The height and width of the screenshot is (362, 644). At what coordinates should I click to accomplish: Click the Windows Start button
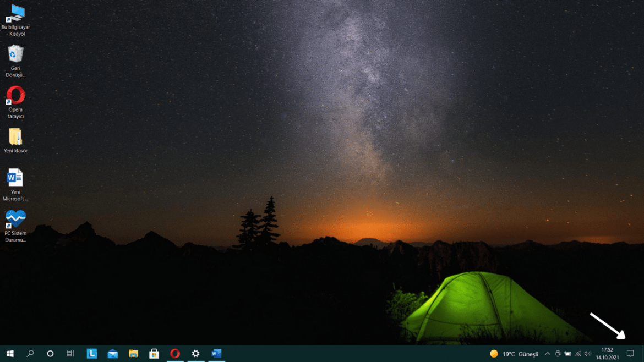tap(10, 354)
